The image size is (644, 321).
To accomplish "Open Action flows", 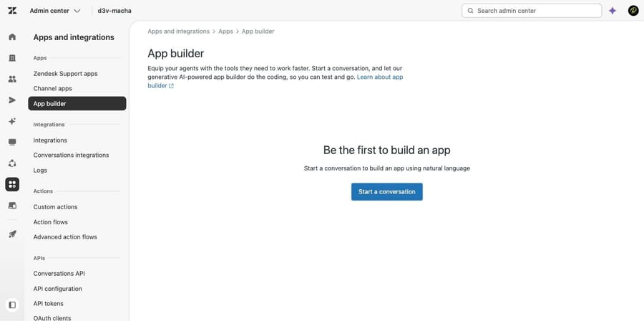I will (x=51, y=222).
